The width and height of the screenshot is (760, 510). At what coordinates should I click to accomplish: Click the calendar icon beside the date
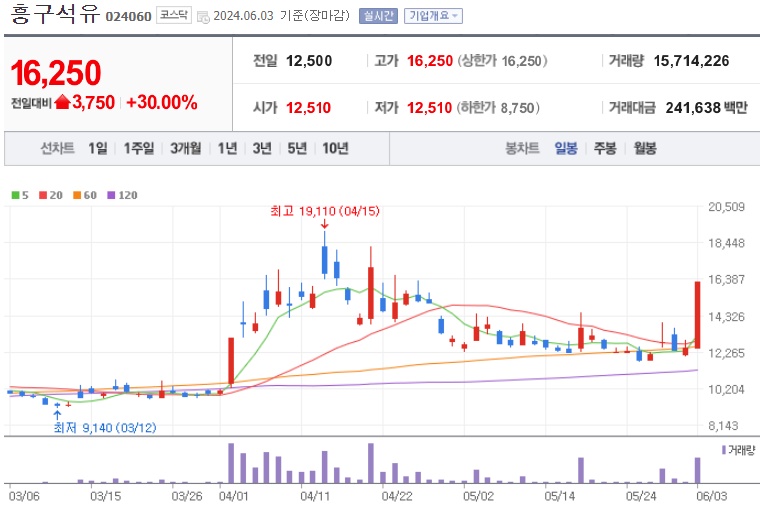point(203,17)
